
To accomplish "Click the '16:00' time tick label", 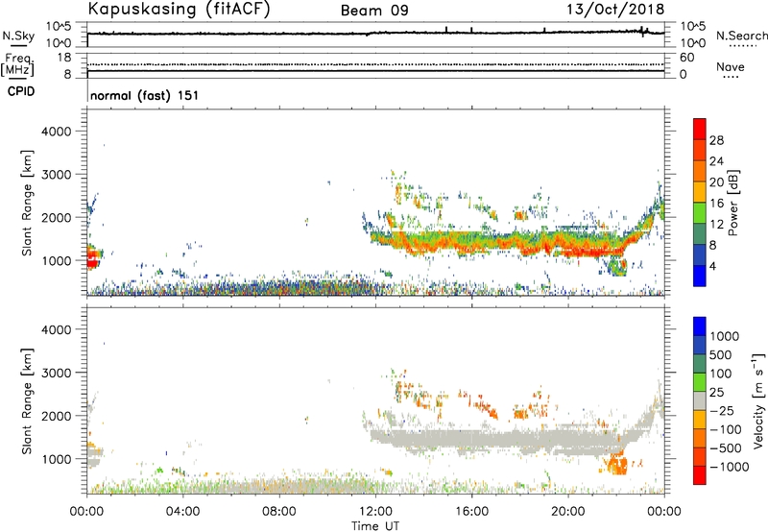I will (471, 512).
